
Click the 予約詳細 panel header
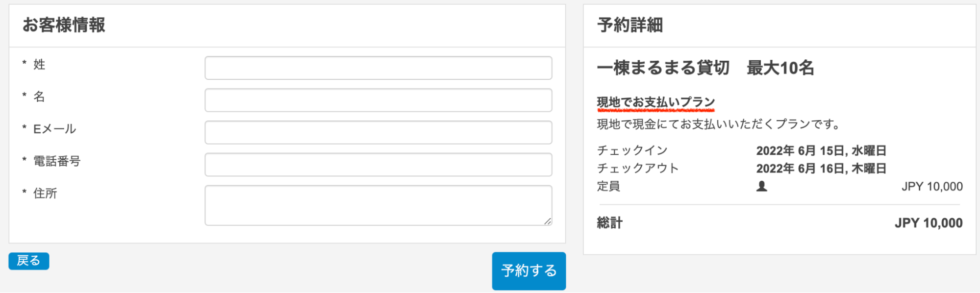click(630, 25)
